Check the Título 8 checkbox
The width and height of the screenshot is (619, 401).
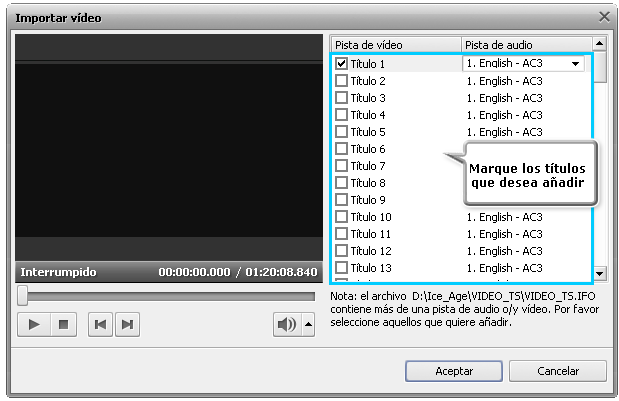coord(341,183)
